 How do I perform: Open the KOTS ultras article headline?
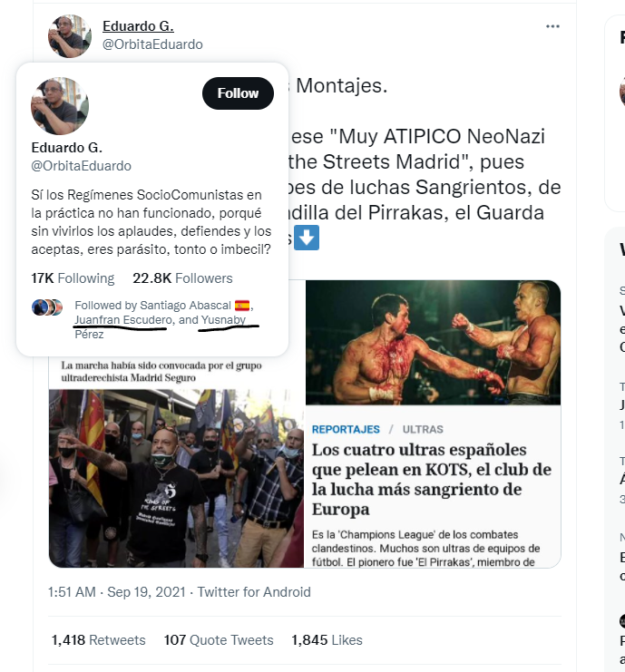pos(432,479)
